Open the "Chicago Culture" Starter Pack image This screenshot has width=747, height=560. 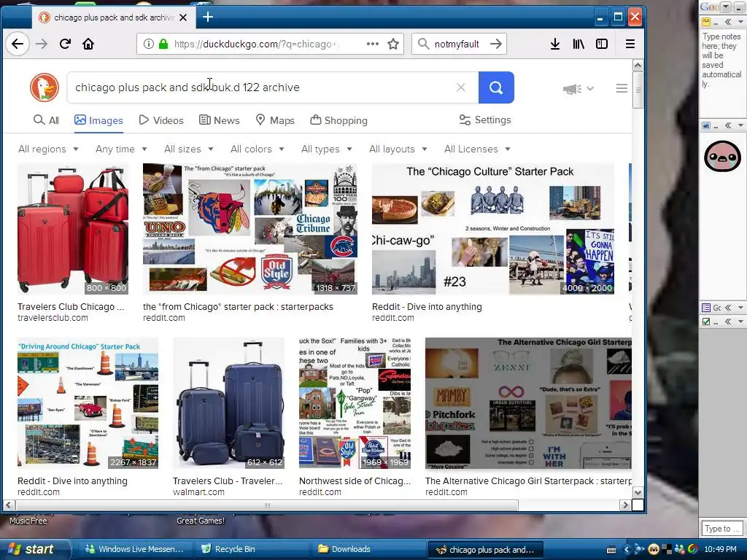493,228
